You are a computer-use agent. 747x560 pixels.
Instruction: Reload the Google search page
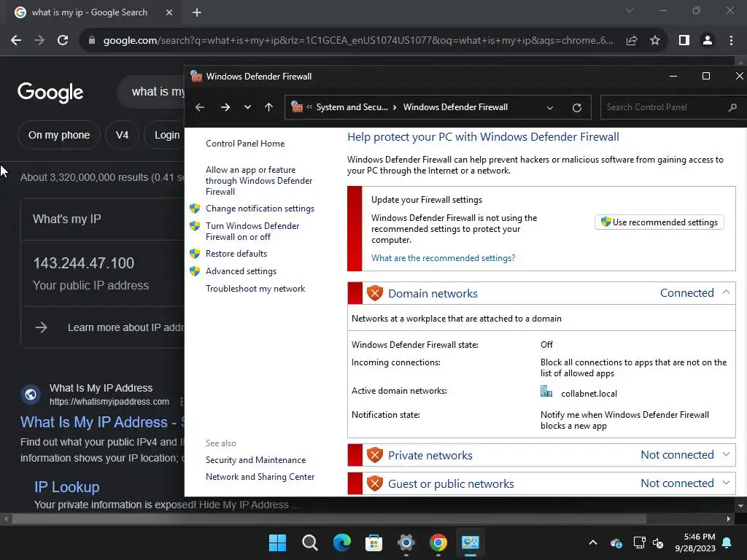(63, 41)
